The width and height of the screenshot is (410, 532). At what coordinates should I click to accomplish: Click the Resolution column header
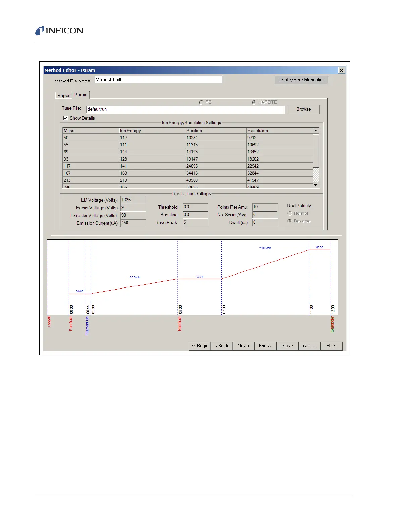click(x=279, y=130)
